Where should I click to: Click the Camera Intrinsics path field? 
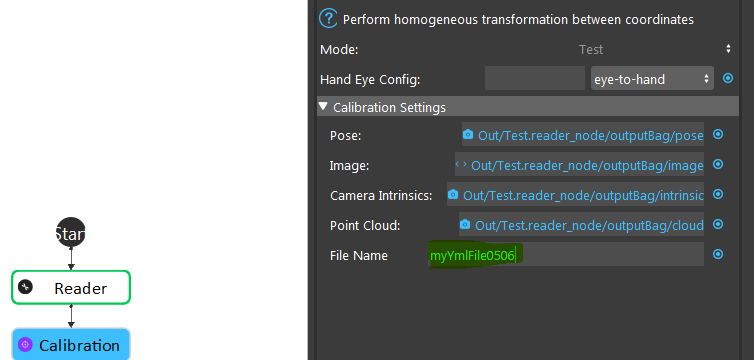tap(575, 194)
